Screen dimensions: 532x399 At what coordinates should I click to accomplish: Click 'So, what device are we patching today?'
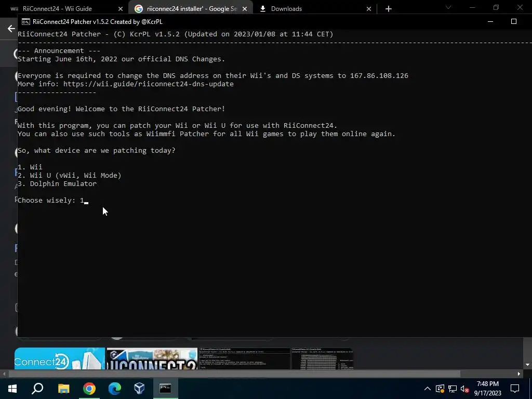(97, 150)
